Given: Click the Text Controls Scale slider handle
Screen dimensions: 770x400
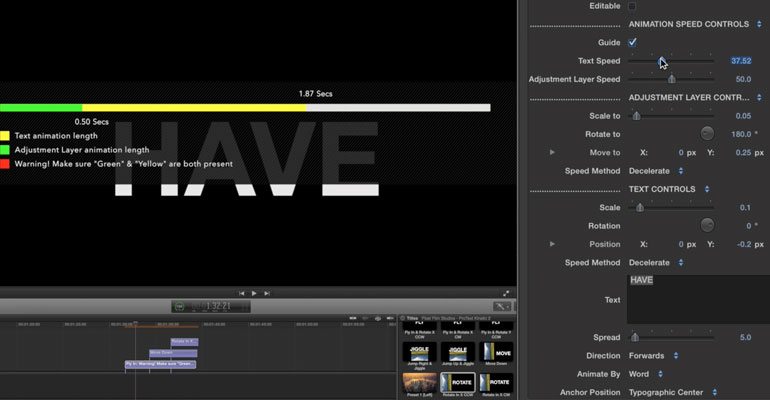Looking at the screenshot, I should (x=639, y=208).
